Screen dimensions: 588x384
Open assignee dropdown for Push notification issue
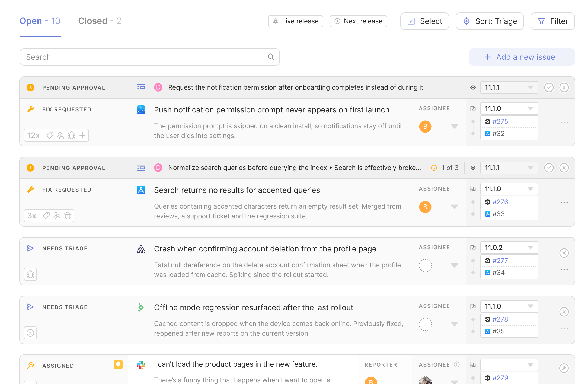(x=454, y=127)
